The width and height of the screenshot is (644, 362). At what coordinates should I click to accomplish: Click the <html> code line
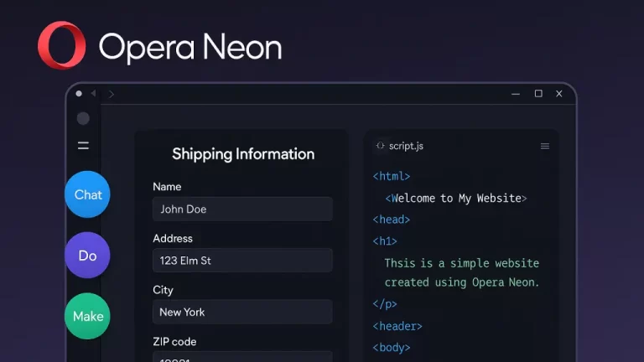coord(392,177)
